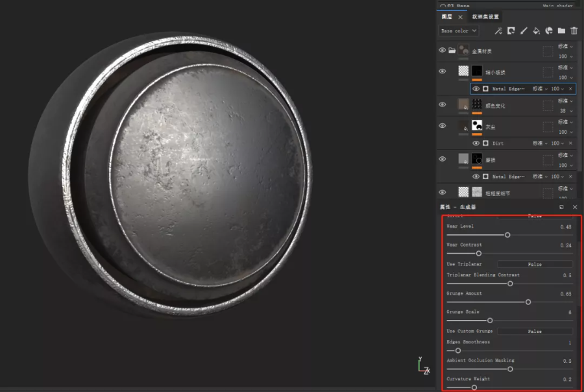Open blend mode dropdown of 细小破损 layer
Viewport: 584px width, 392px height.
click(565, 67)
